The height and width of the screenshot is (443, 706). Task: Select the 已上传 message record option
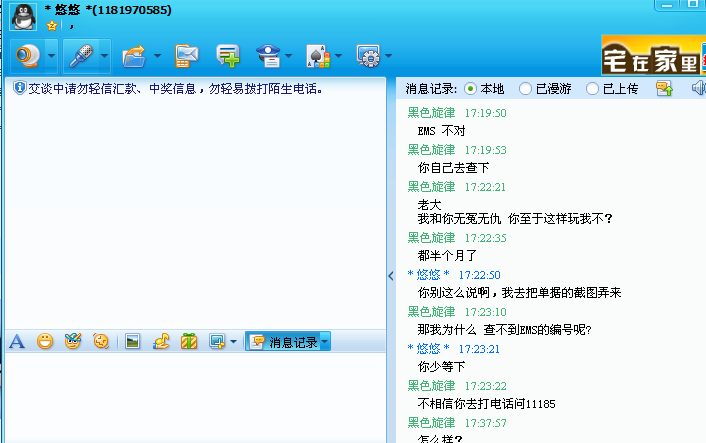click(612, 89)
